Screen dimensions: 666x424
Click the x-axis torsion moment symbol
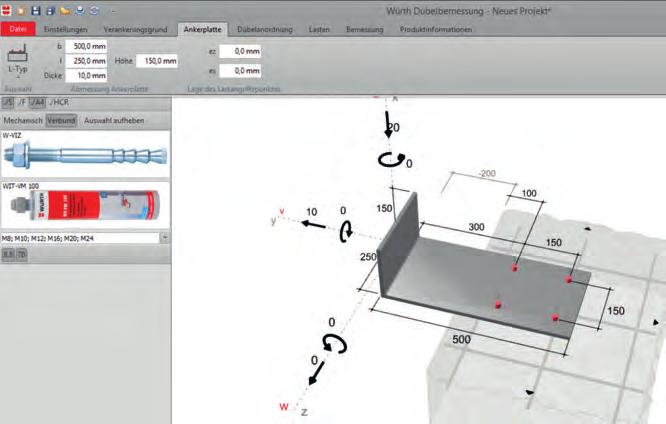point(390,160)
